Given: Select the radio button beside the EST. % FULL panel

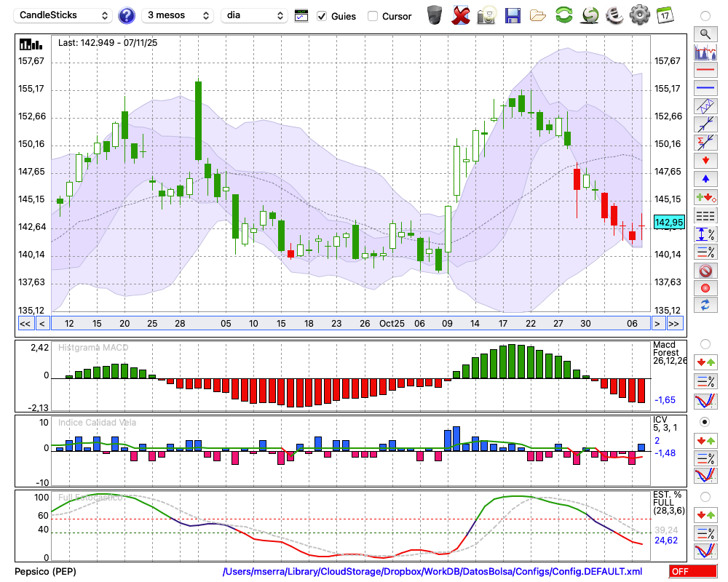Looking at the screenshot, I should 705,497.
